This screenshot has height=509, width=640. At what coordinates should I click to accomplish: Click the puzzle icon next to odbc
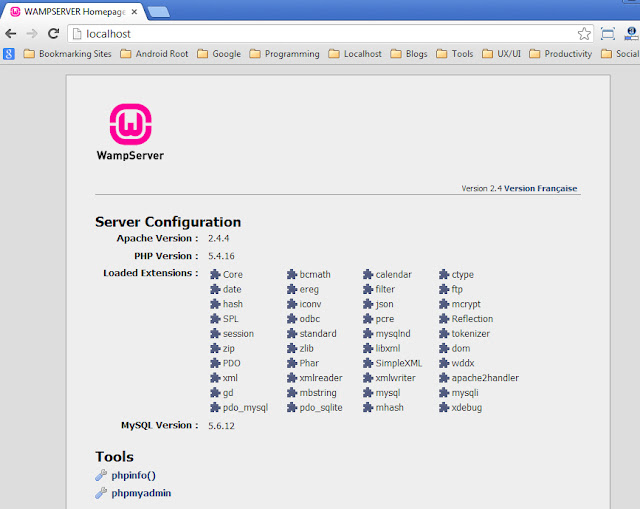pos(291,319)
